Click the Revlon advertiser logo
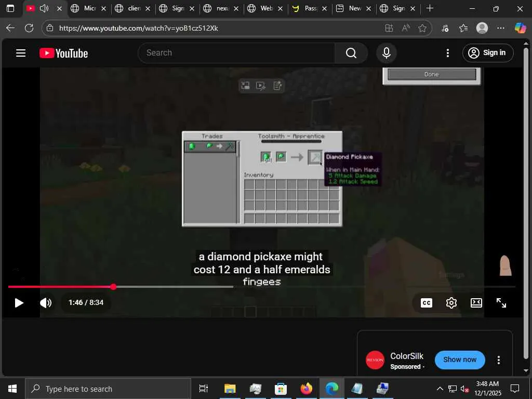 (375, 360)
